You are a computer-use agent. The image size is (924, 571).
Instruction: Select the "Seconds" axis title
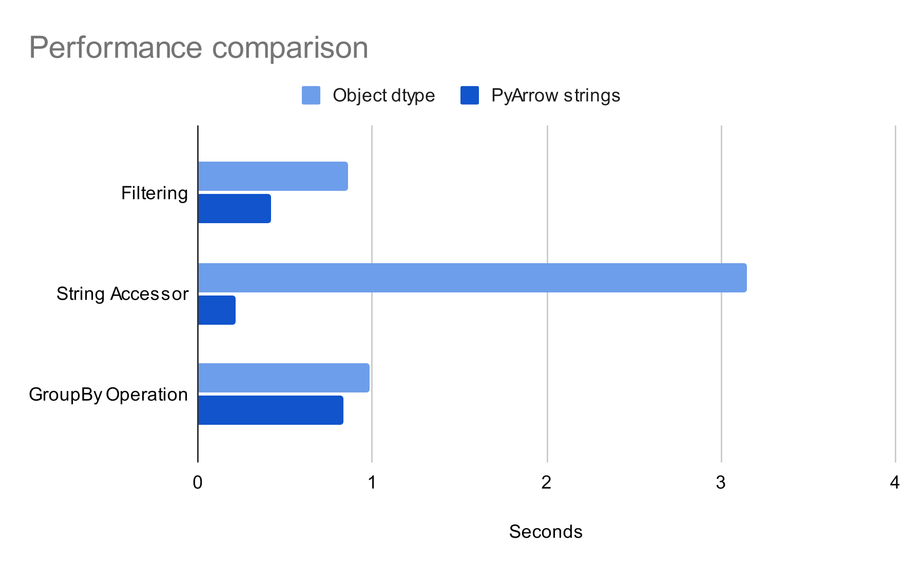(546, 532)
